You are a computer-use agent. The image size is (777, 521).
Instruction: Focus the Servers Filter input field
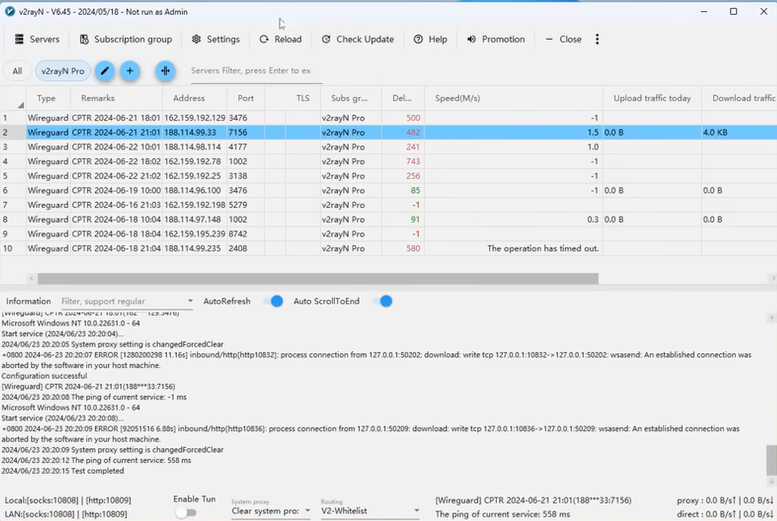click(256, 71)
